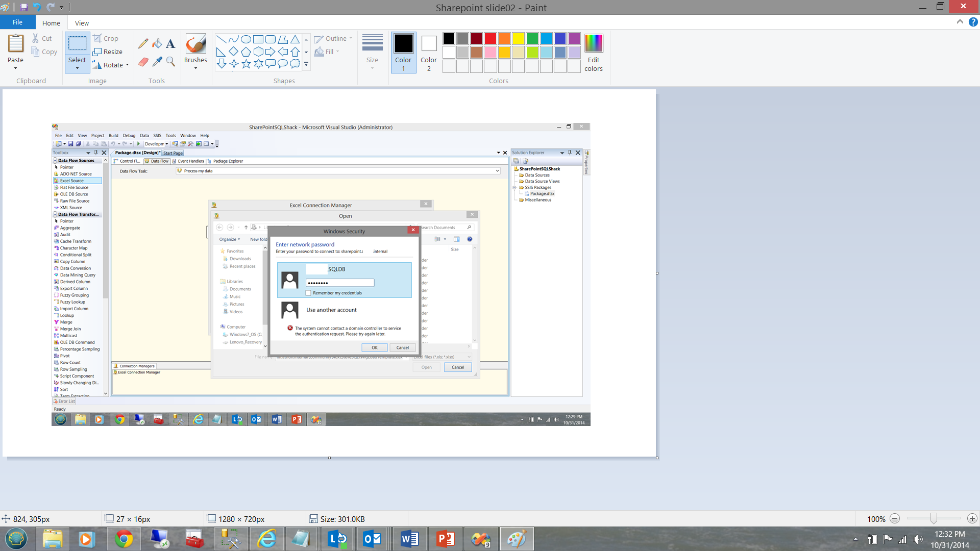The height and width of the screenshot is (551, 980).
Task: Choose the red color swatch
Action: point(491,39)
